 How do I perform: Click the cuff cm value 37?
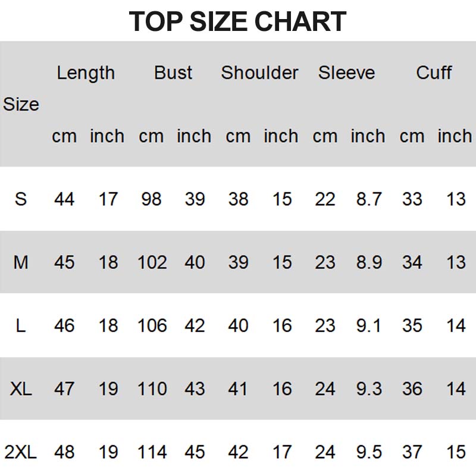[412, 452]
